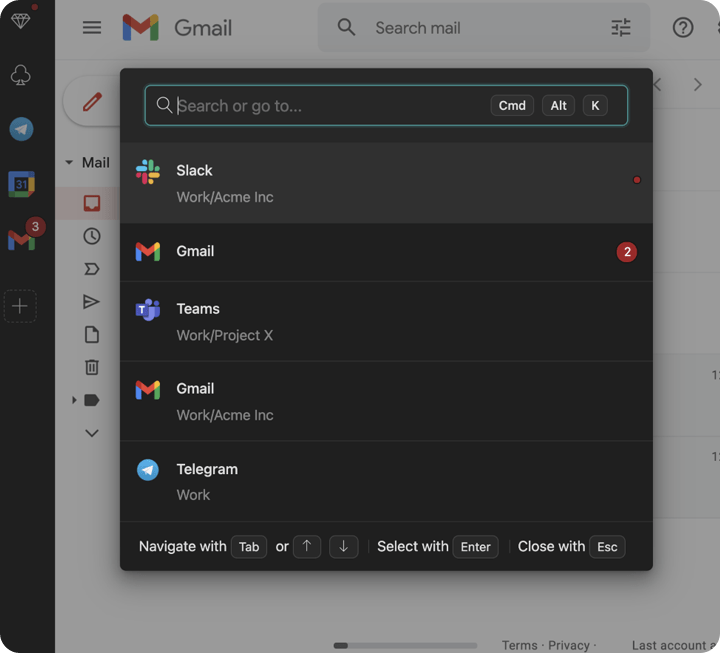Add a new app with the plus button
This screenshot has width=720, height=653.
[x=20, y=306]
